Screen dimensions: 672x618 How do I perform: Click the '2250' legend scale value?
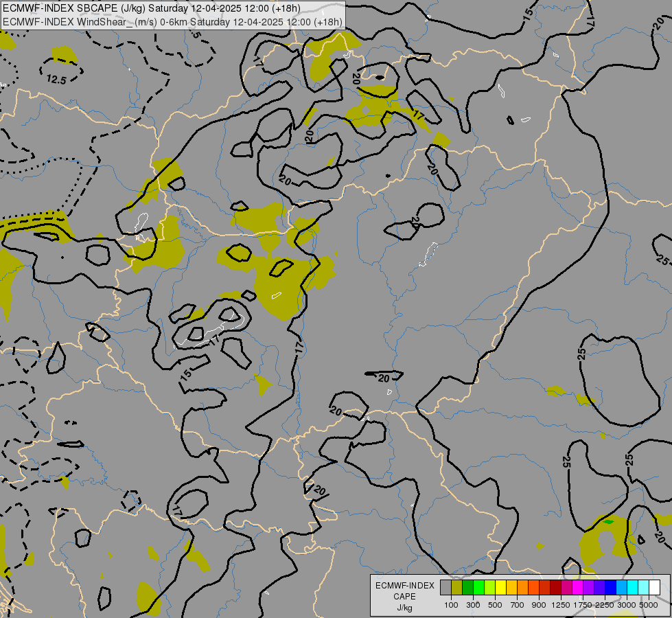coord(605,605)
